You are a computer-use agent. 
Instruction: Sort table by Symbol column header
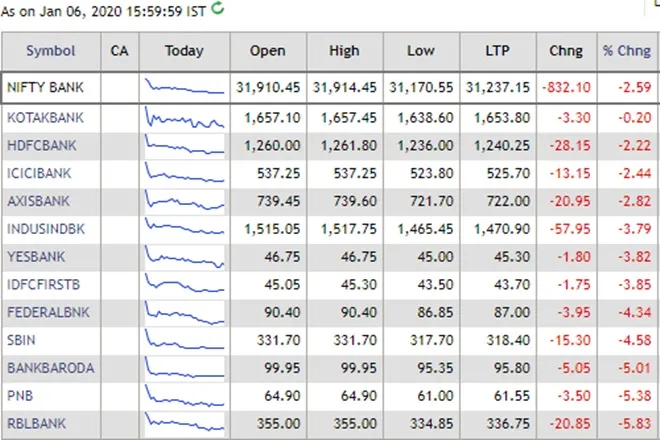[51, 51]
